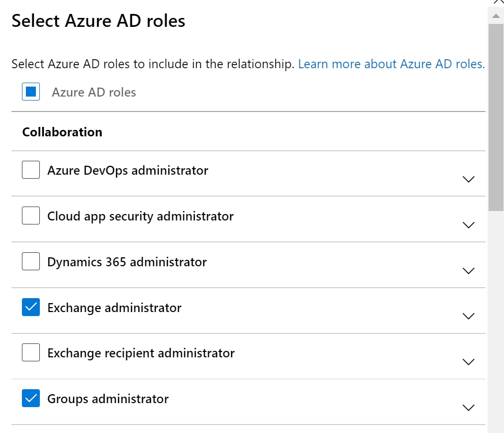Expand the Exchange administrator row chevron

(468, 317)
